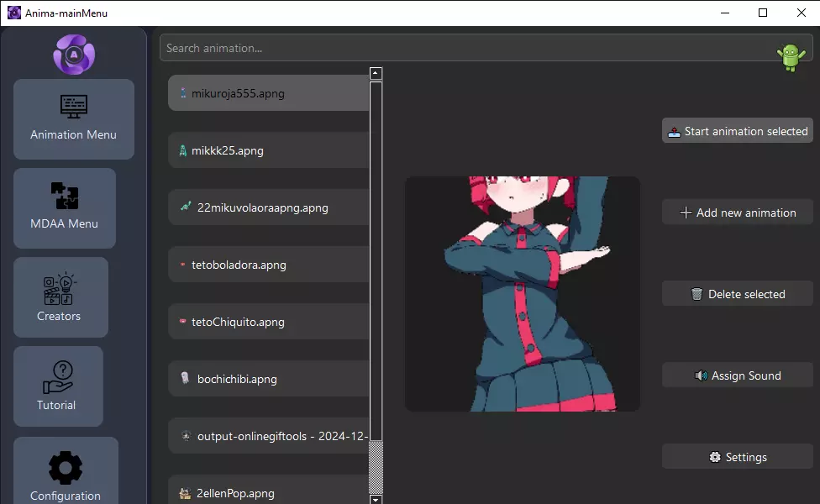The height and width of the screenshot is (504, 820).
Task: Select the output-onlinegiftools animation entry
Action: click(x=268, y=436)
